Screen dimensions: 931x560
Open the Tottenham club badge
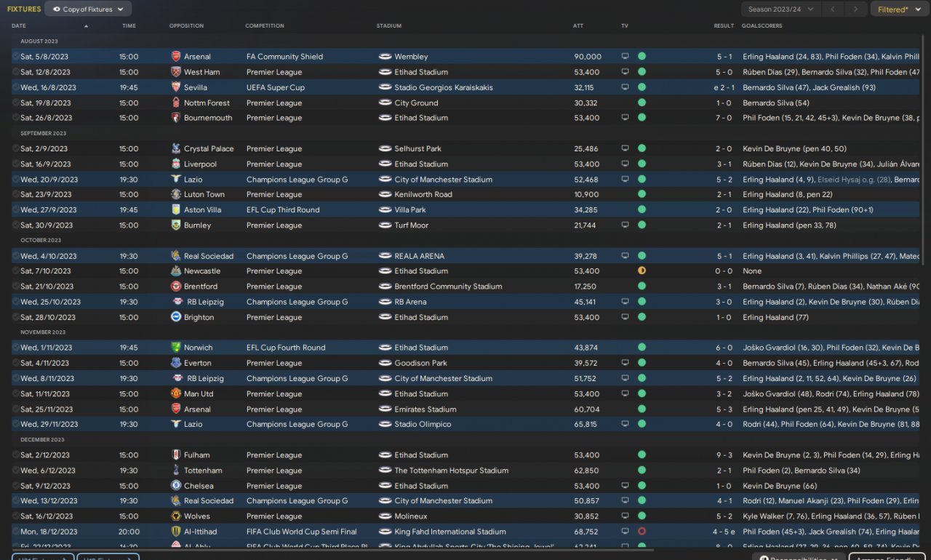click(175, 471)
